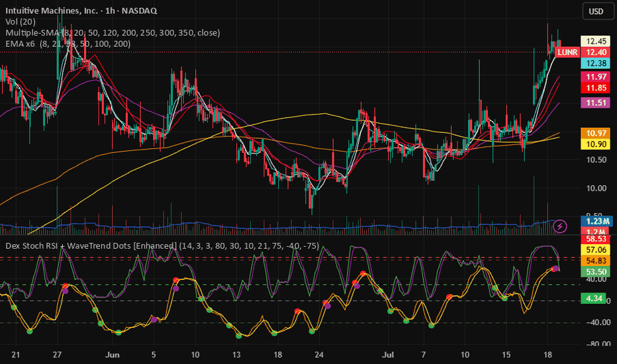The width and height of the screenshot is (617, 364).
Task: Click the 27 date on time axis
Action: coord(57,355)
